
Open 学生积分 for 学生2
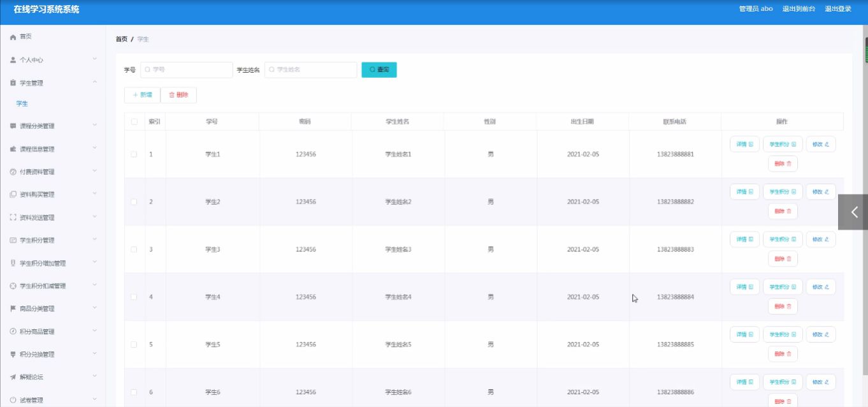click(783, 192)
